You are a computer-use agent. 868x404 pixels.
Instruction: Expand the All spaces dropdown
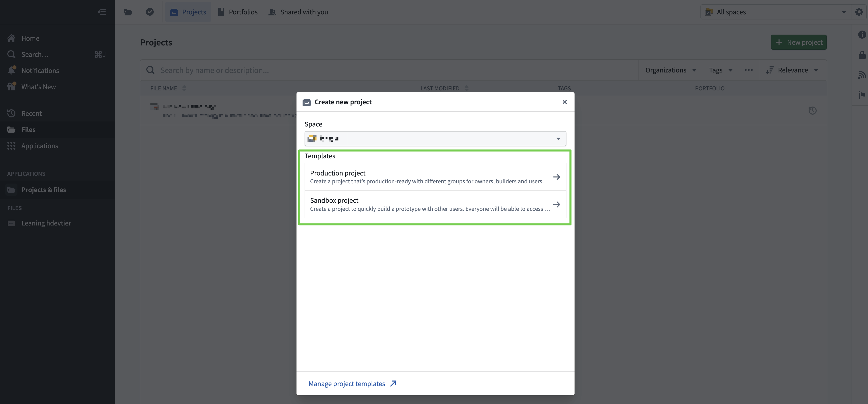(x=775, y=12)
